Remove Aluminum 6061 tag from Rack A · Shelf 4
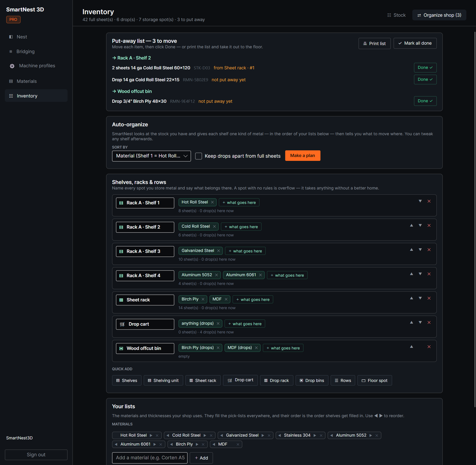The width and height of the screenshot is (476, 465). coord(260,275)
